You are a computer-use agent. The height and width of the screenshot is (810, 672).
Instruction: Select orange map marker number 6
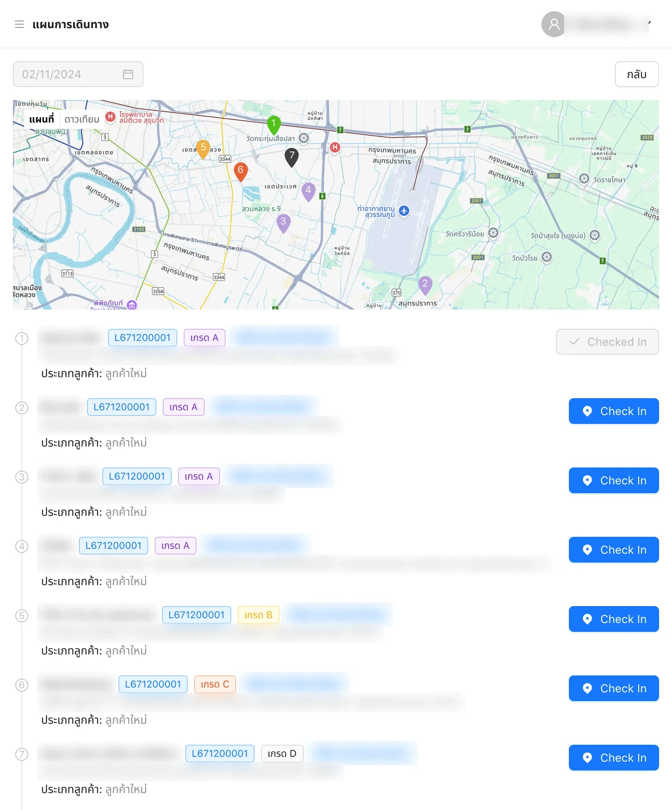241,172
